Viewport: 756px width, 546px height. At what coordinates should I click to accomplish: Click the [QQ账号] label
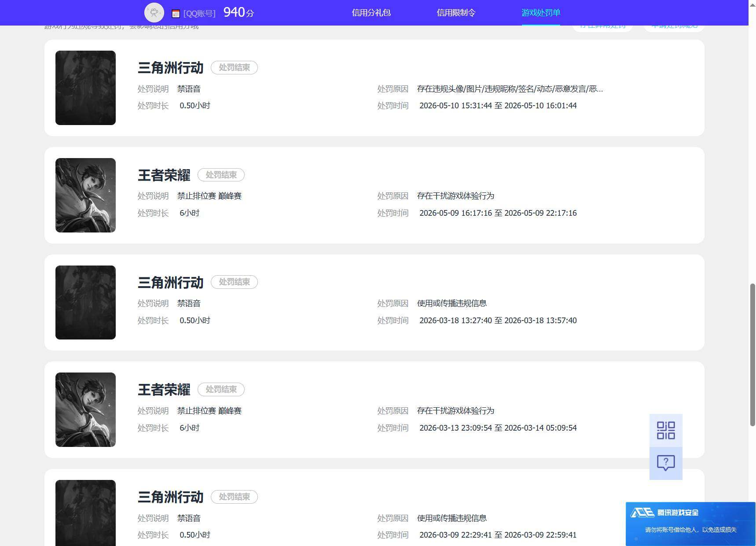coord(199,14)
